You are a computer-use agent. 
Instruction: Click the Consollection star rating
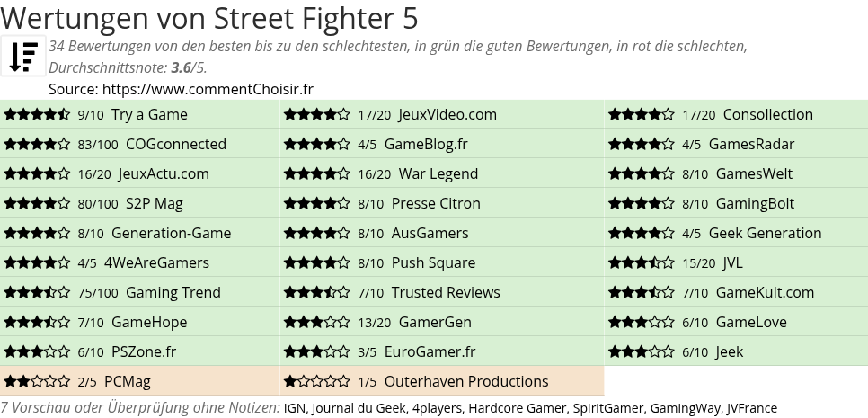point(641,115)
